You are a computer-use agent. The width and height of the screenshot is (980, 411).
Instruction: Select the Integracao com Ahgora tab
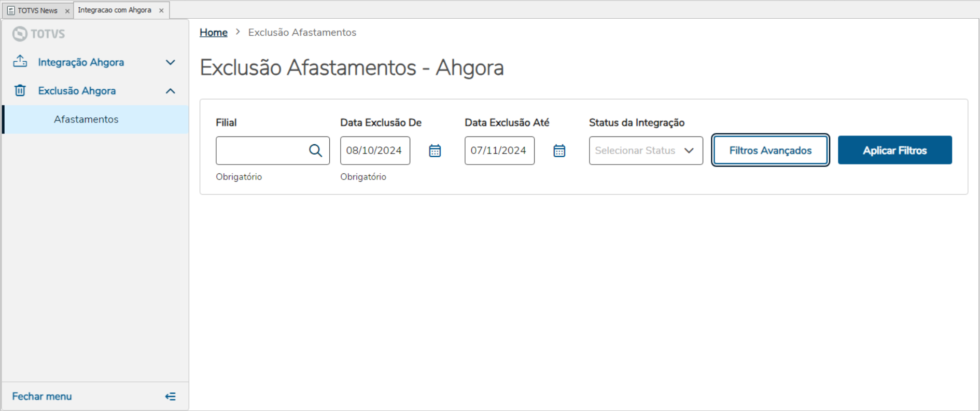(115, 10)
